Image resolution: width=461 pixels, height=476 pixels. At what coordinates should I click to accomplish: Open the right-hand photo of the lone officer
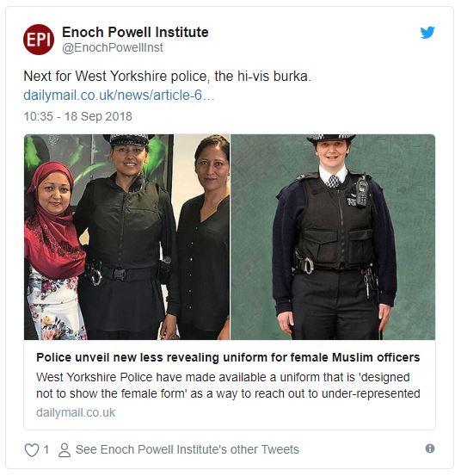click(333, 237)
